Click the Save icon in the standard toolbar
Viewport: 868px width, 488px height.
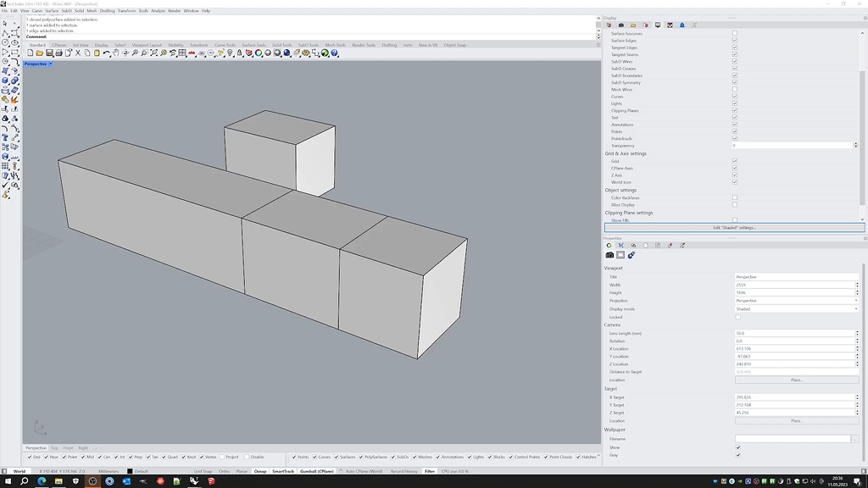49,53
